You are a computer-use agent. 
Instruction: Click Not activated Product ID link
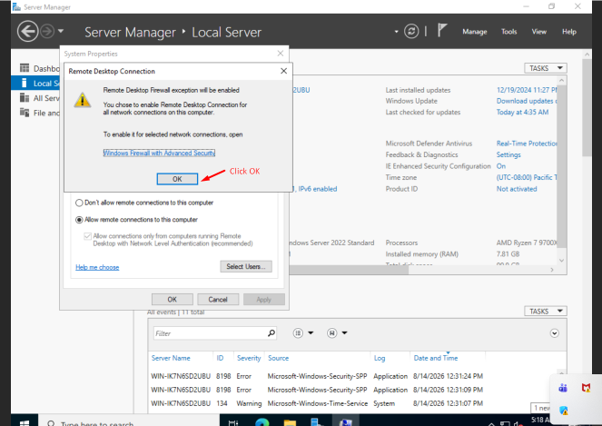[517, 189]
